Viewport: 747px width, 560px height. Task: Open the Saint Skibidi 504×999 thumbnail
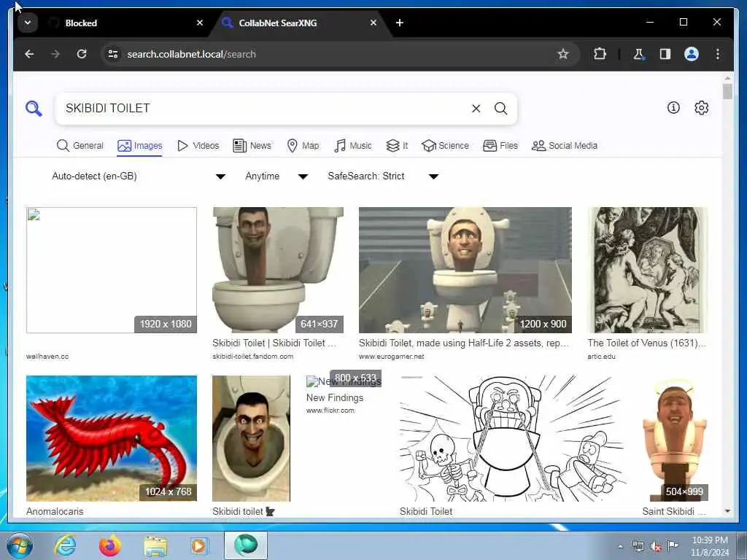(x=675, y=438)
